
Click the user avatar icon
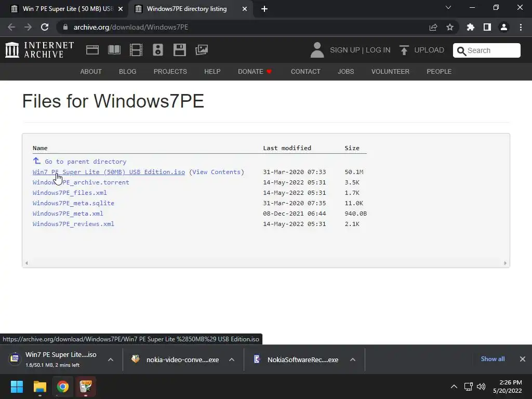click(317, 50)
